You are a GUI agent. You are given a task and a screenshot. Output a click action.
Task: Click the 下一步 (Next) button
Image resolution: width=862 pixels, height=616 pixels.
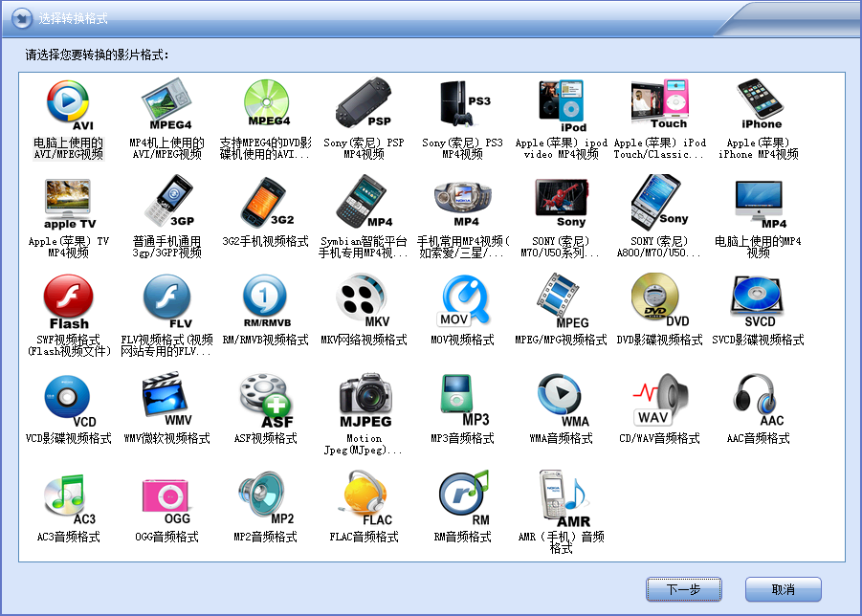[683, 589]
